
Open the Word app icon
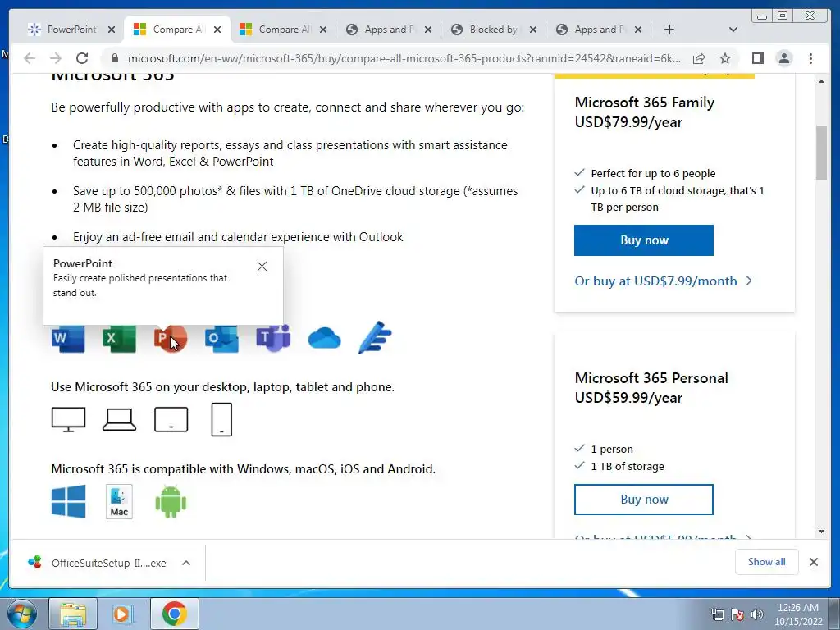pos(68,339)
